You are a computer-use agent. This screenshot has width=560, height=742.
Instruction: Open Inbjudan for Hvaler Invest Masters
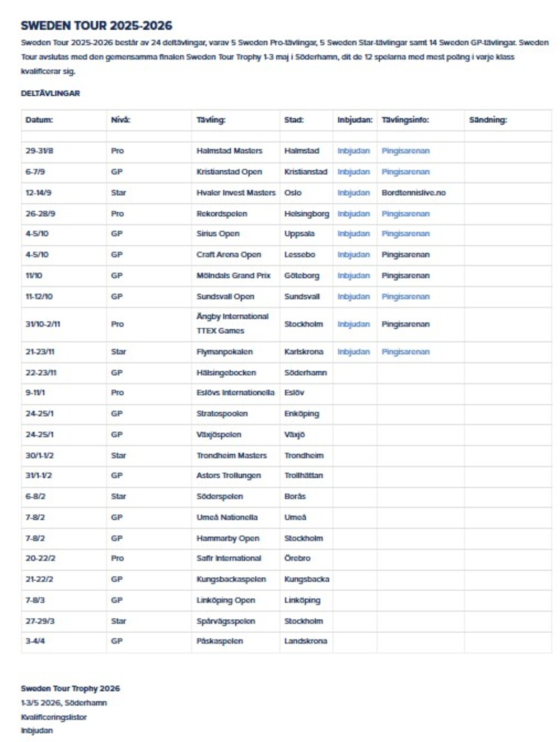(353, 193)
